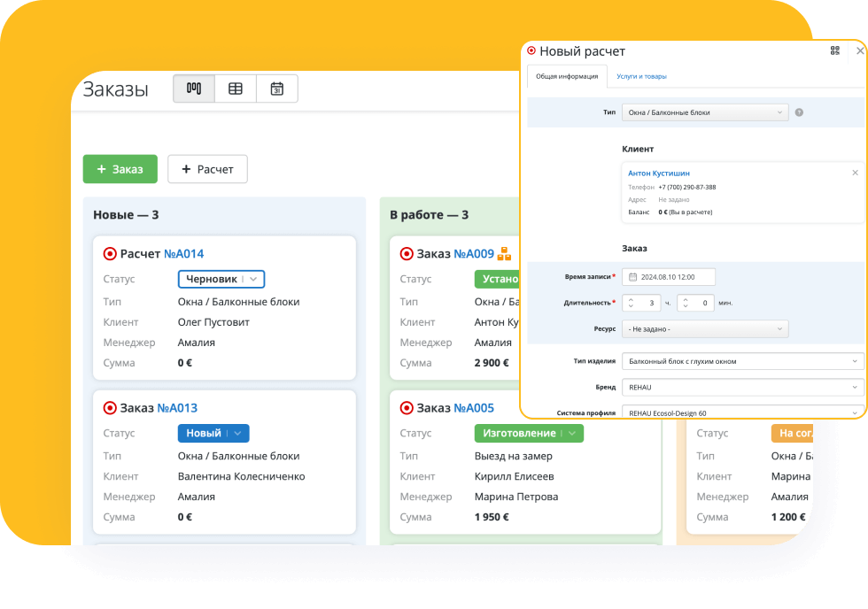
Task: Open the Бренд REHAU dropdown
Action: tap(741, 387)
